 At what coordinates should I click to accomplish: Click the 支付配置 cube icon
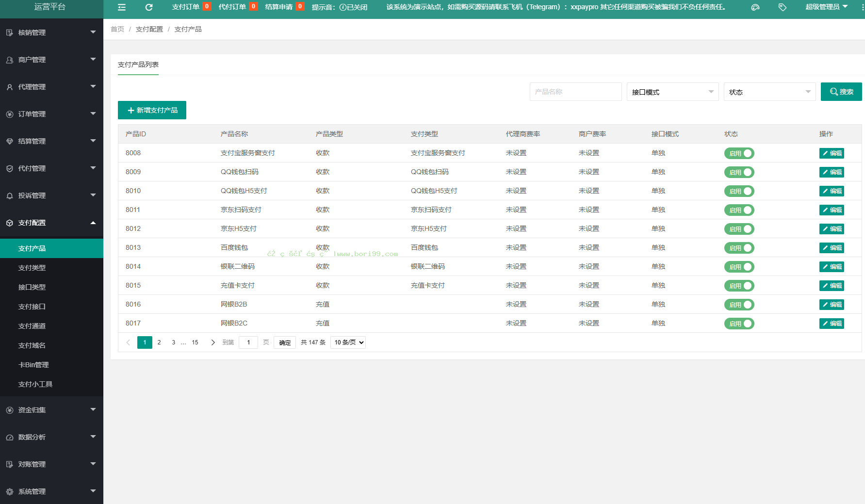click(10, 223)
